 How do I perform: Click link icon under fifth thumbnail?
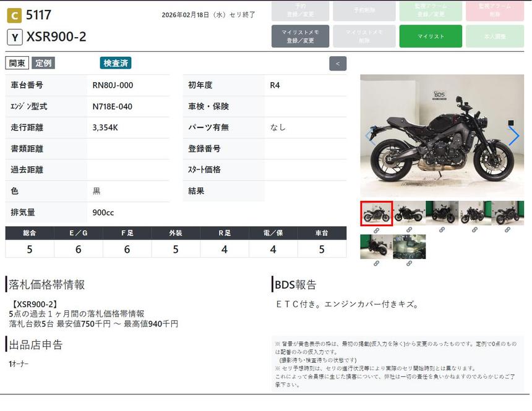(x=507, y=230)
